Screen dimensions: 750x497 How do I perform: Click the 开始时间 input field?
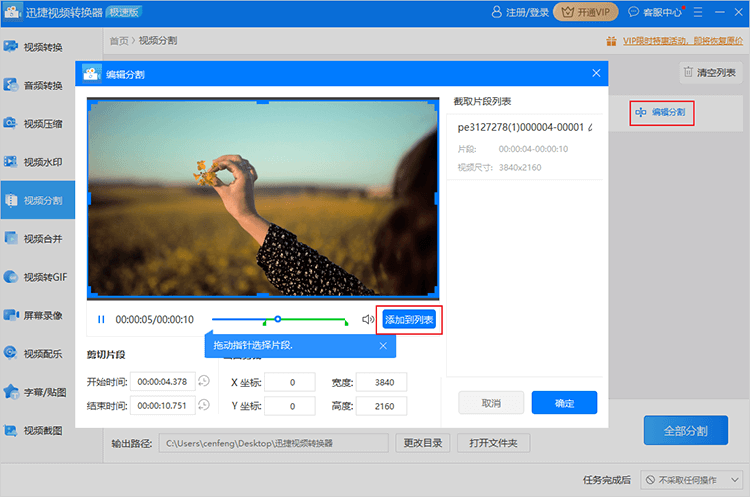(163, 381)
